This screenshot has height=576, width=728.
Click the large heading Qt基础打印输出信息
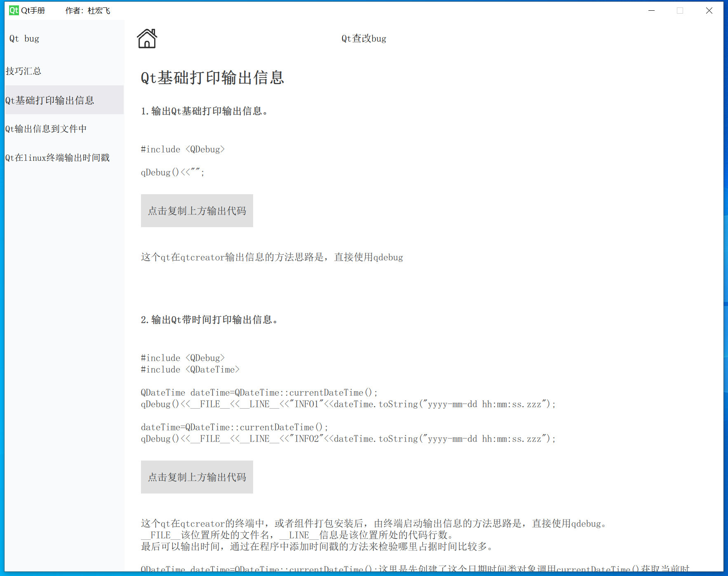212,78
